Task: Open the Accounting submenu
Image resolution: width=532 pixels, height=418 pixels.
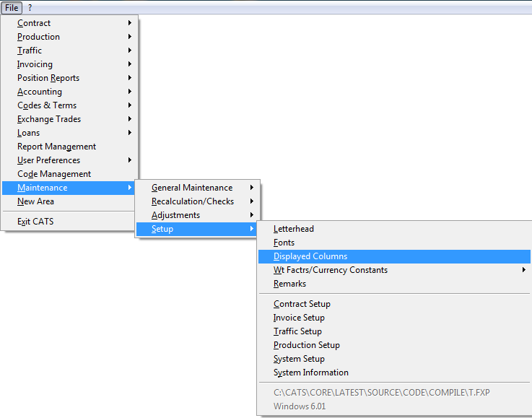Action: point(69,92)
